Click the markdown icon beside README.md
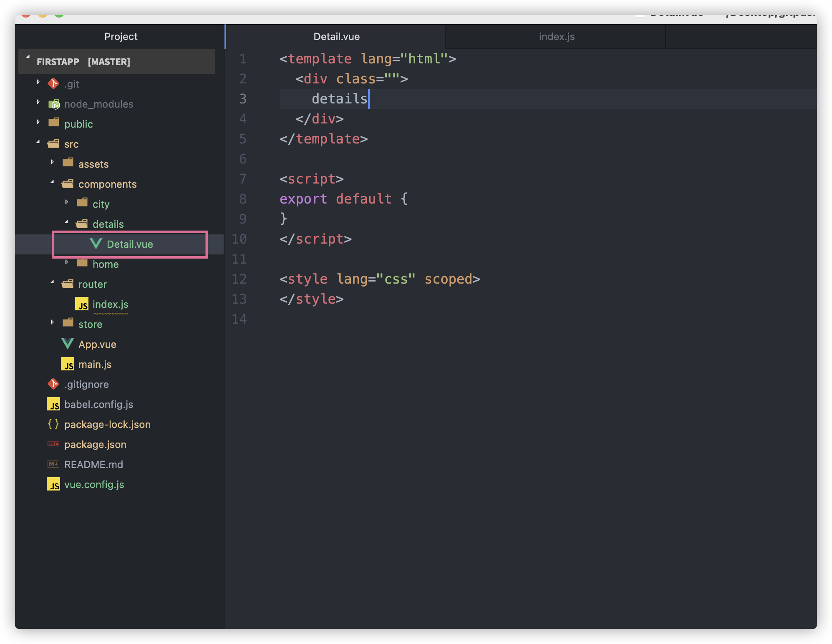This screenshot has width=832, height=644. 53,464
